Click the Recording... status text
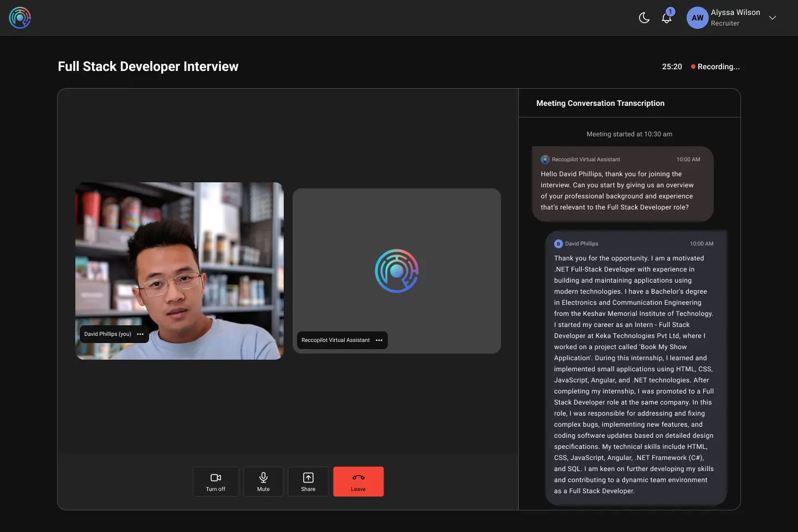798x532 pixels. pyautogui.click(x=719, y=66)
